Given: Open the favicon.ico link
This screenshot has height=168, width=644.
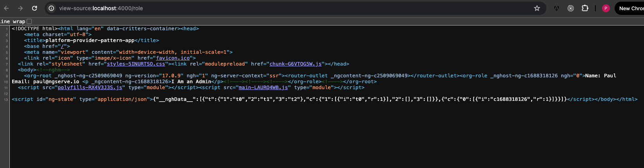Looking at the screenshot, I should (173, 58).
